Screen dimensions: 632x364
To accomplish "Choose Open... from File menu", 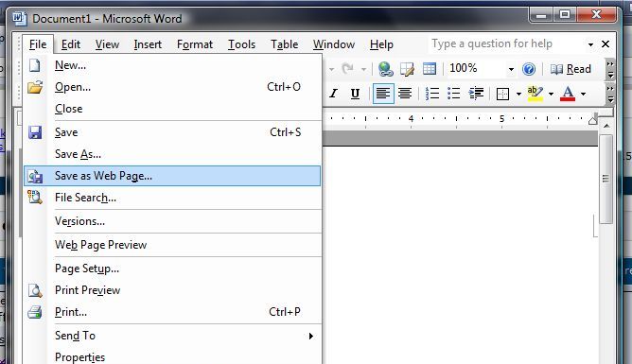I will click(x=172, y=87).
